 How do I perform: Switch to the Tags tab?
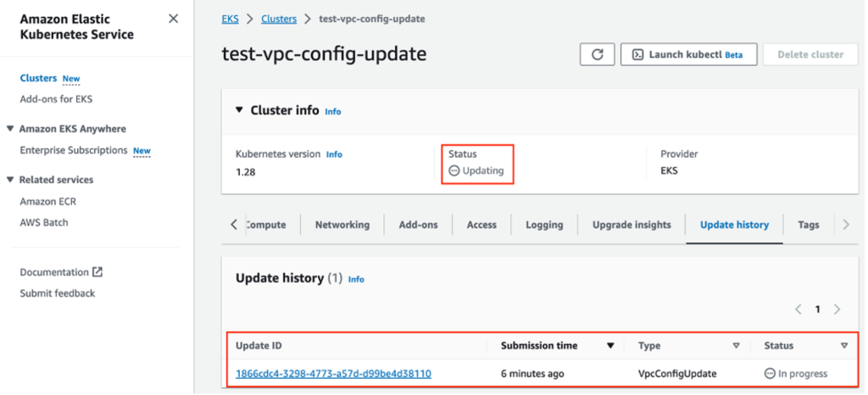(808, 225)
